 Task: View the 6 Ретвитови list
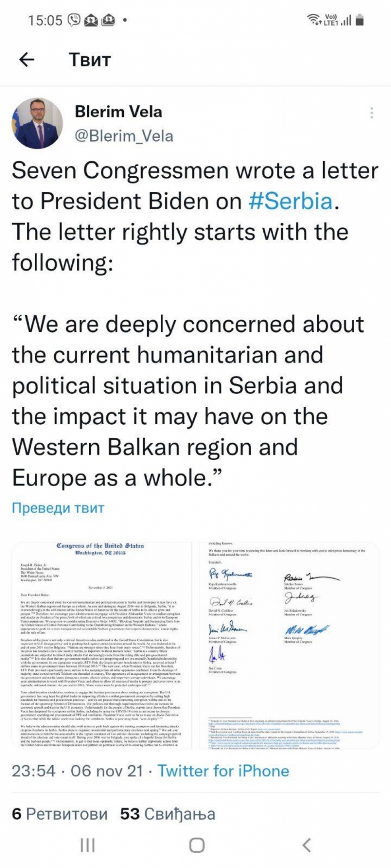tap(60, 813)
